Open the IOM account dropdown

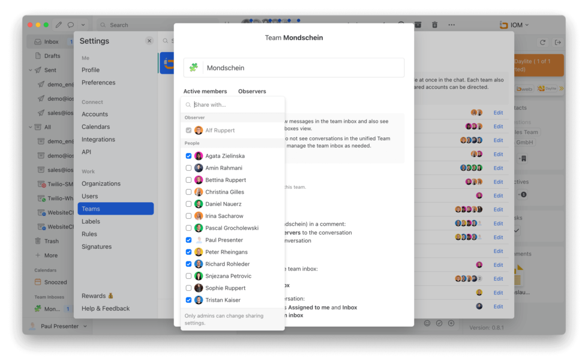click(514, 25)
